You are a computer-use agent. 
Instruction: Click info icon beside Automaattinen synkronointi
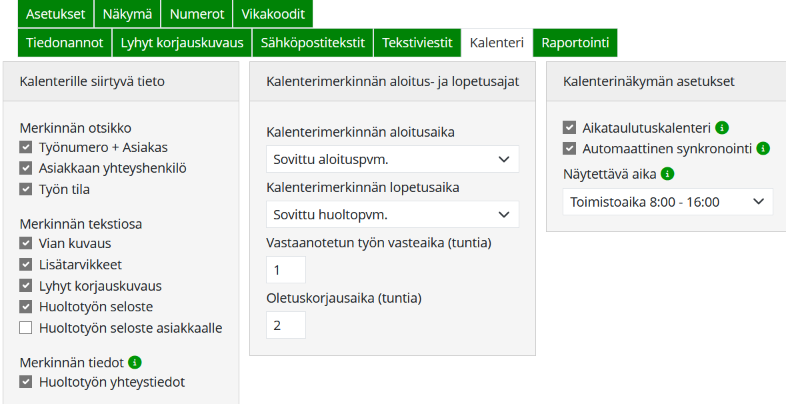[x=763, y=149]
